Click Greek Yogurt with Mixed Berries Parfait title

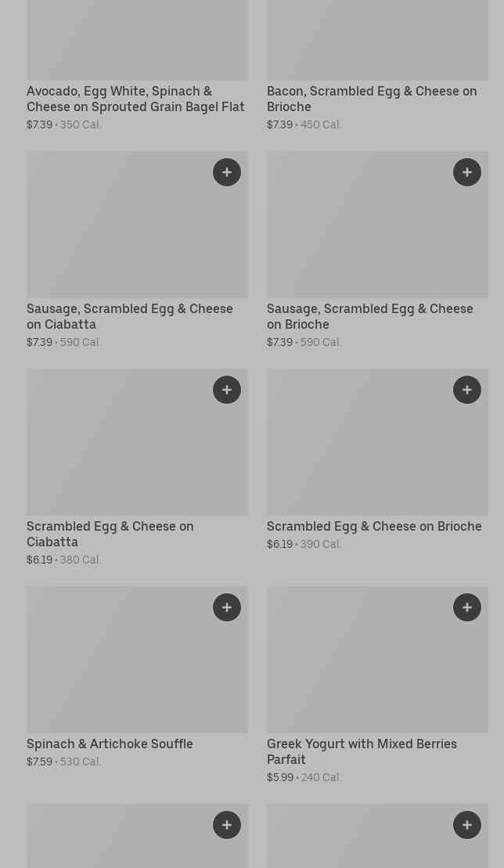click(x=362, y=751)
